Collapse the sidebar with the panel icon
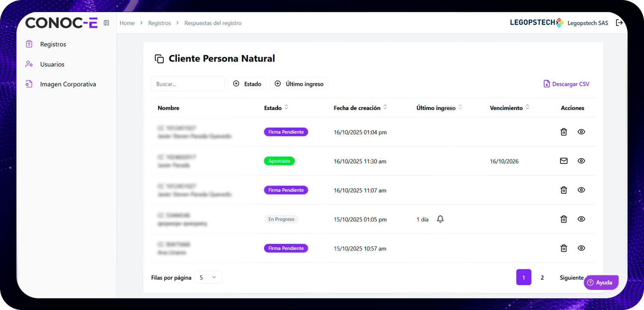This screenshot has height=310, width=644. pos(107,23)
